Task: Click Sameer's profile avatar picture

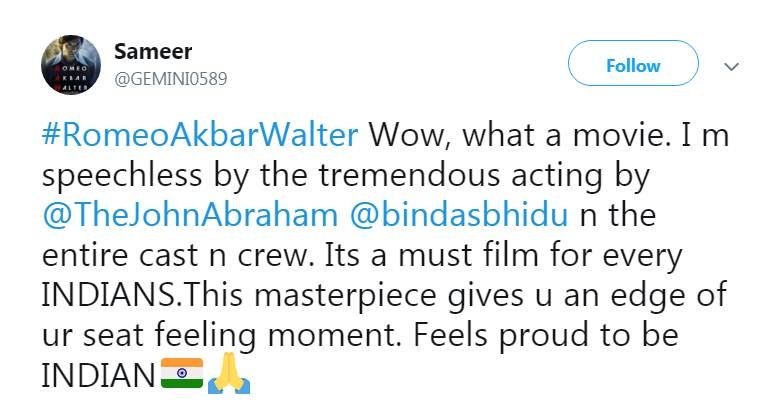Action: tap(71, 66)
